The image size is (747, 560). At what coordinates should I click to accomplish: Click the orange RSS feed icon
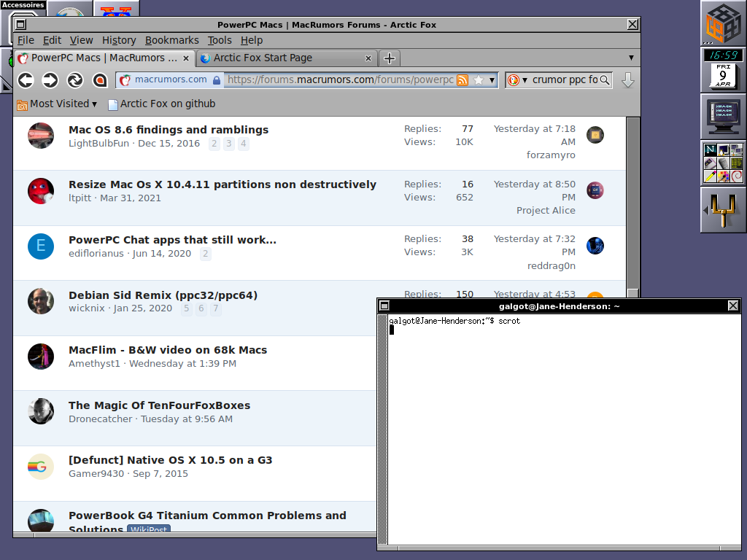tap(462, 80)
